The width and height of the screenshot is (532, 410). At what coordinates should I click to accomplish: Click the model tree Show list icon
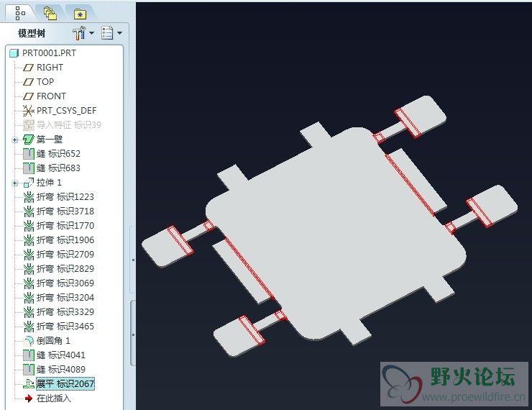click(x=107, y=33)
